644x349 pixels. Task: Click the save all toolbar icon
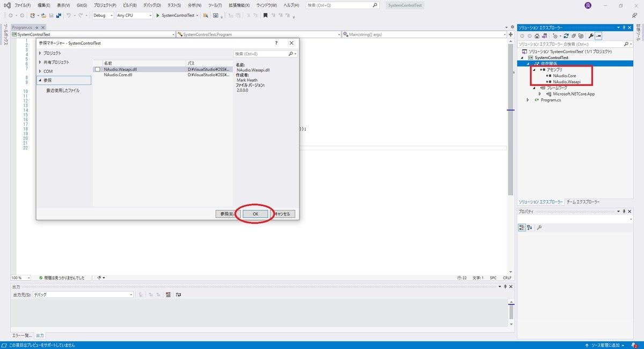tap(57, 15)
